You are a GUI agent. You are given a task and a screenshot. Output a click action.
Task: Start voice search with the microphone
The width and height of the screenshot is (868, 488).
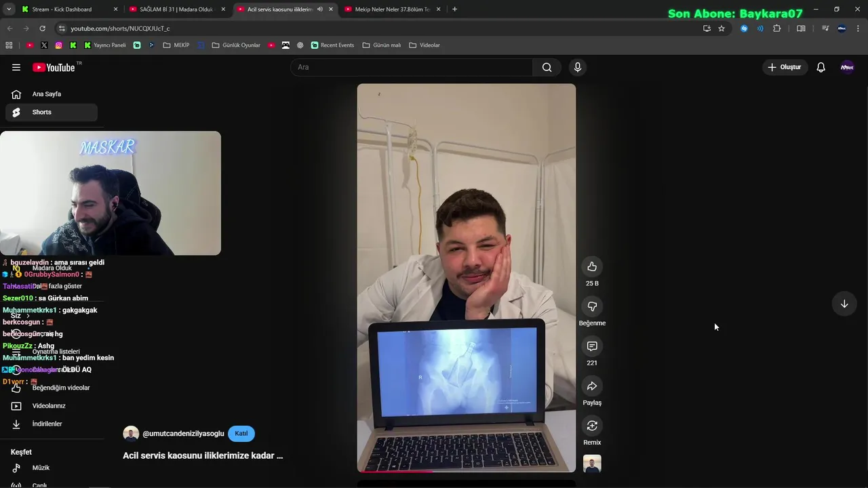(x=578, y=67)
